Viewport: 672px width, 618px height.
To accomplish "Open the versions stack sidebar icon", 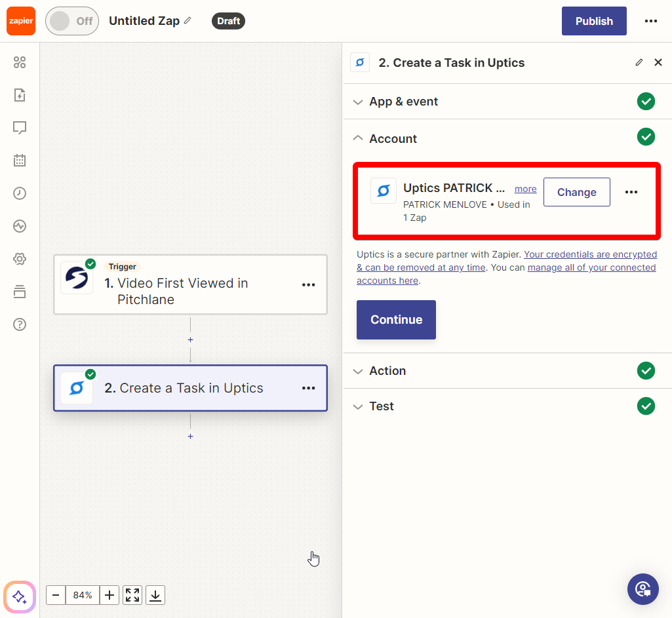I will tap(20, 292).
